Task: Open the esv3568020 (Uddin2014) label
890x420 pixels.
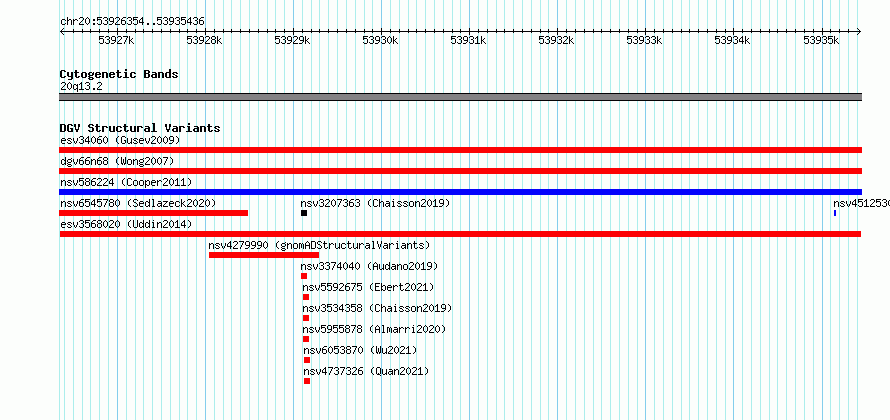Action: [x=126, y=224]
